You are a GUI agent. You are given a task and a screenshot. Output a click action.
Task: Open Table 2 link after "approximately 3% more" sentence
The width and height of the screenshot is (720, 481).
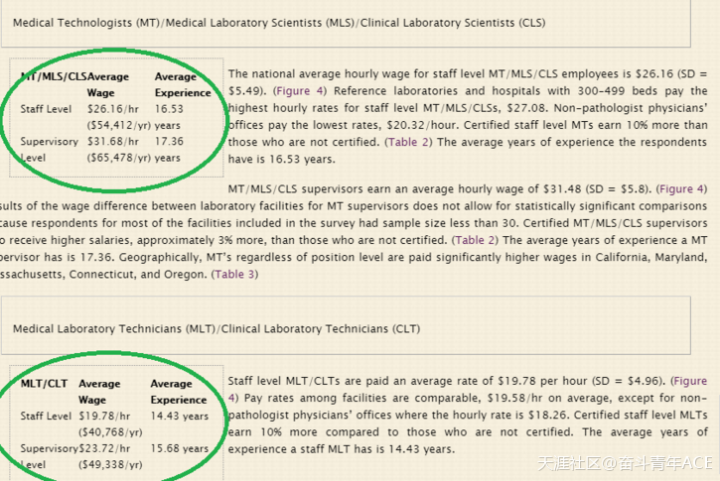tap(475, 240)
